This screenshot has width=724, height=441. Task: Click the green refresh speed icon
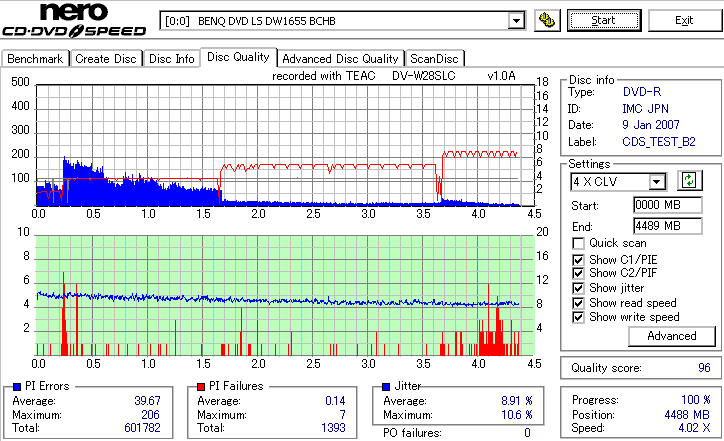pos(689,180)
